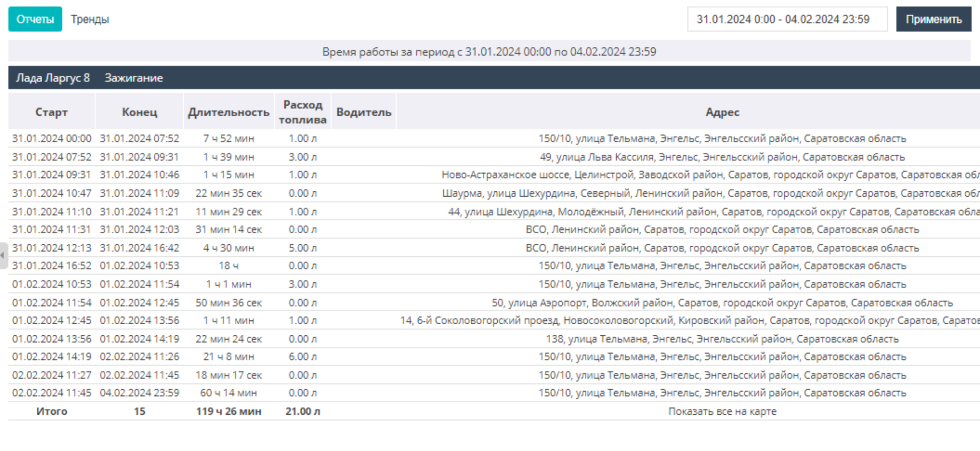Select end time 02.02.2024 11:26
This screenshot has height=451, width=980.
(x=139, y=357)
